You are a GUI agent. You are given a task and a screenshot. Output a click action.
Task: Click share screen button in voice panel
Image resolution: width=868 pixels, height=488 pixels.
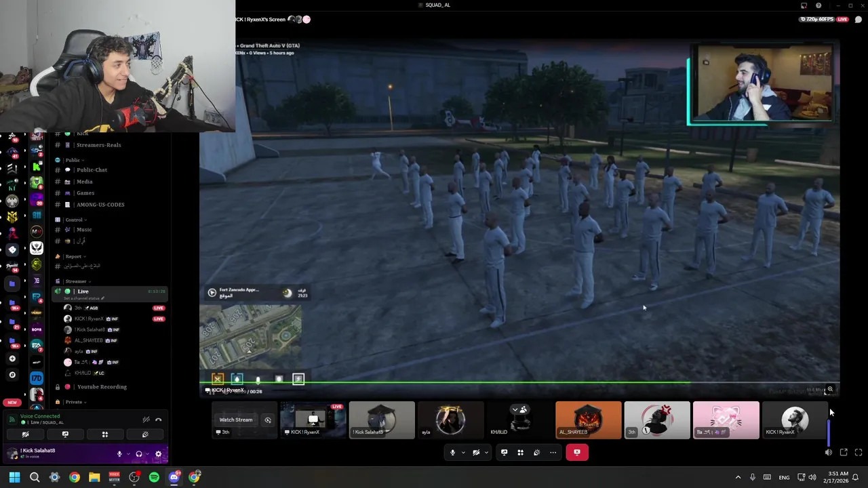tap(65, 434)
